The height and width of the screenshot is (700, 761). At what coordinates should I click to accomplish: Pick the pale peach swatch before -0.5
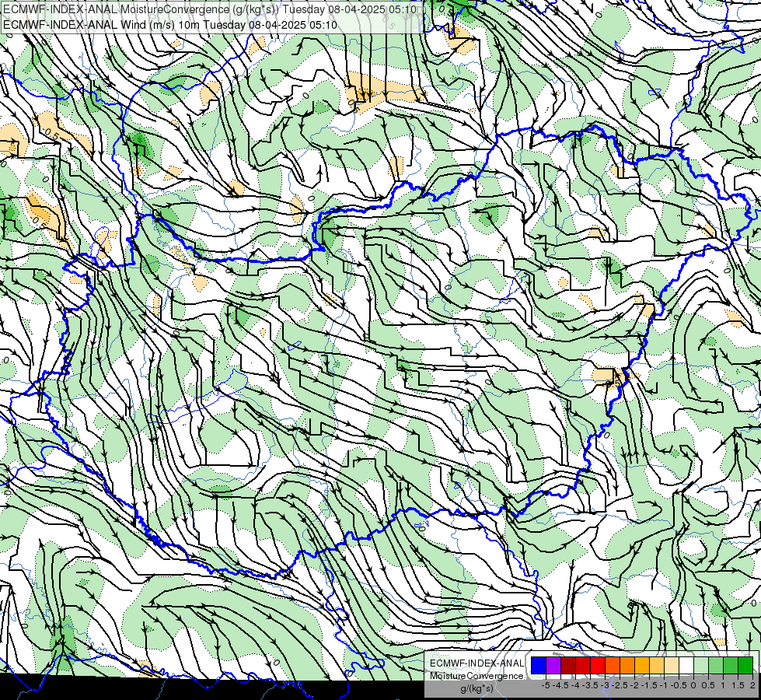672,665
